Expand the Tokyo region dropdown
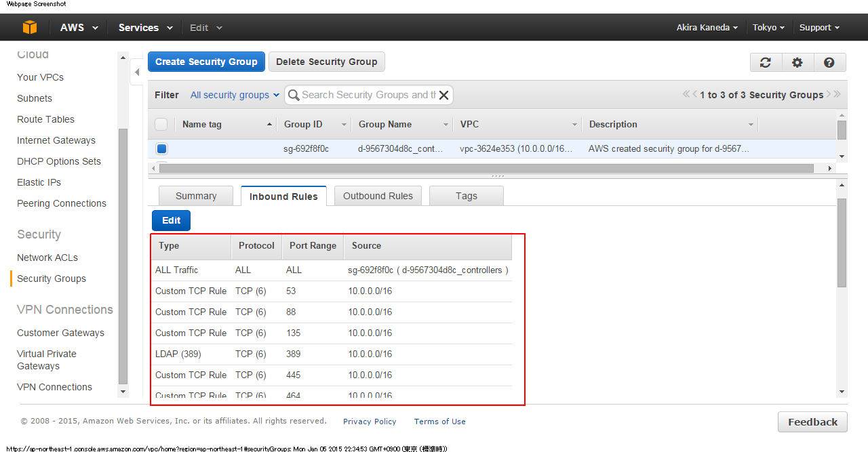The height and width of the screenshot is (452, 868). point(768,28)
